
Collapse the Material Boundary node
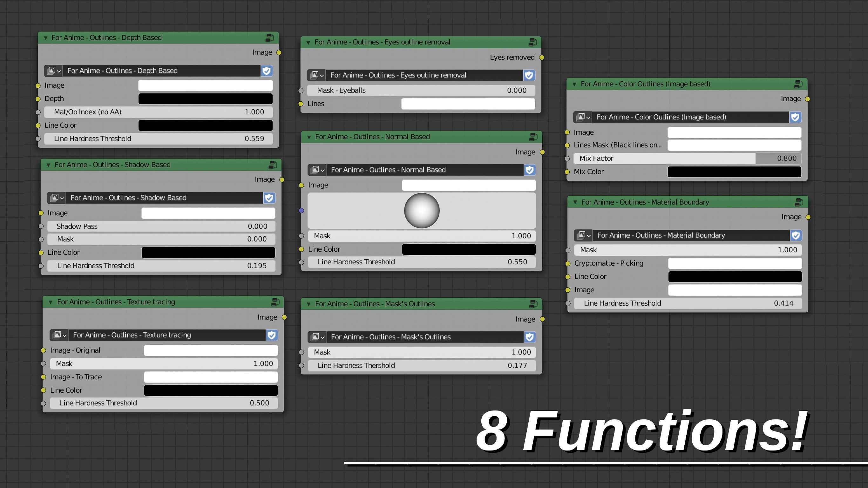575,203
